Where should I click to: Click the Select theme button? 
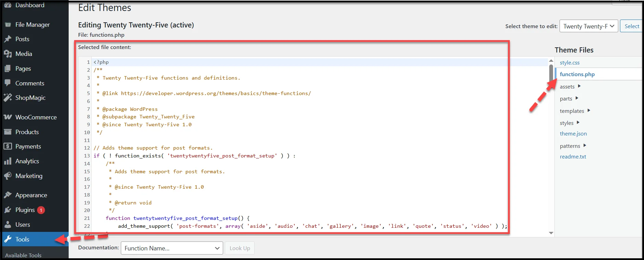click(x=632, y=26)
